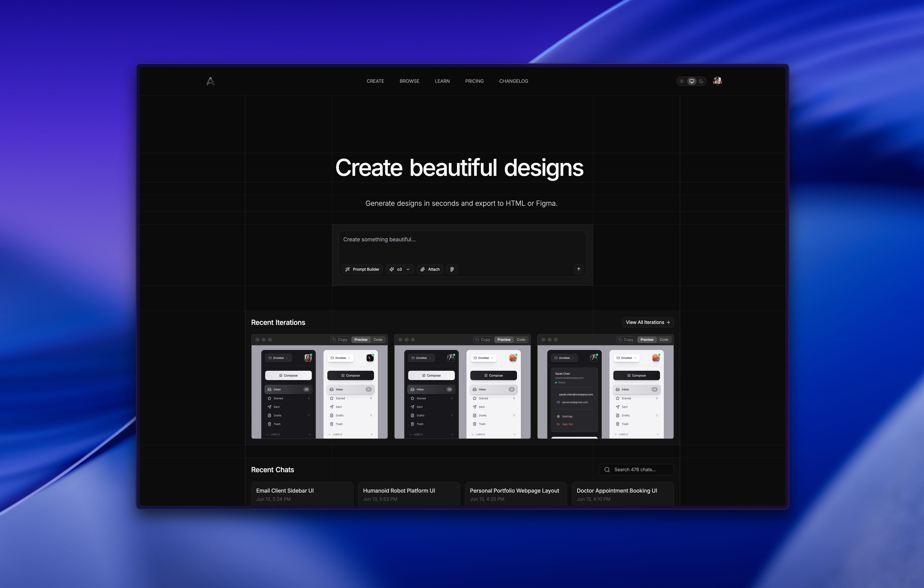Switch the first iteration card to Code
Image resolution: width=924 pixels, height=588 pixels.
tap(378, 340)
